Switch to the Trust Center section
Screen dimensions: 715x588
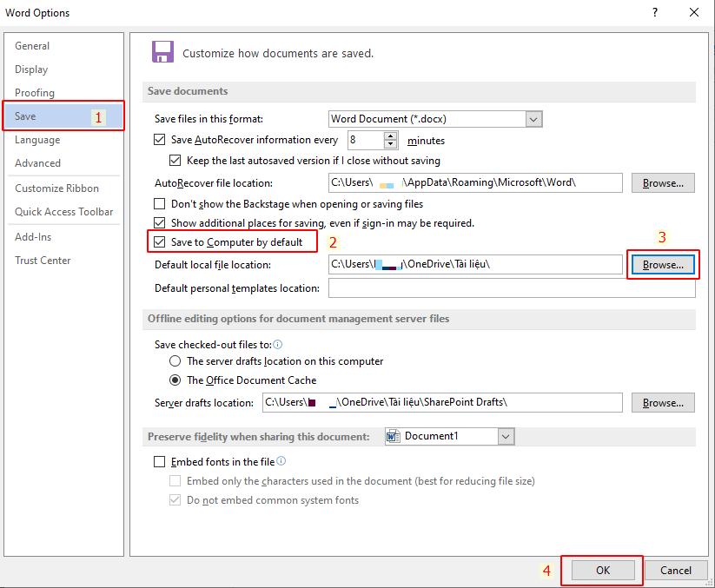43,260
